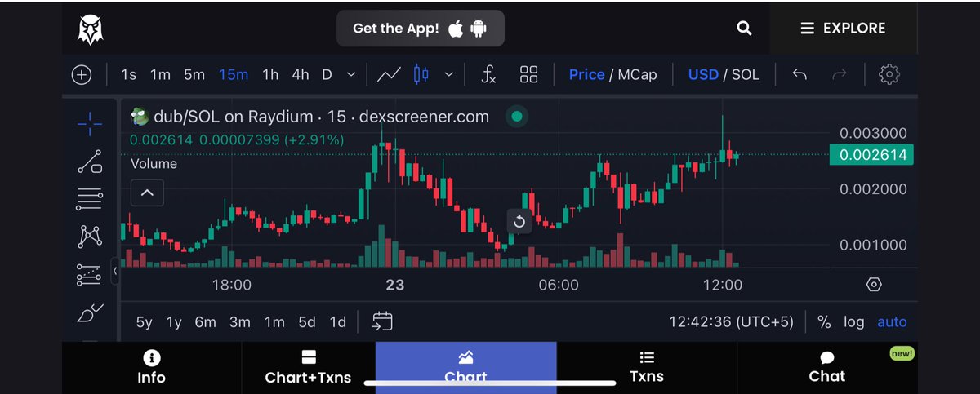This screenshot has height=394, width=980.
Task: Expand the timeframe dropdown arrow
Action: [x=351, y=75]
